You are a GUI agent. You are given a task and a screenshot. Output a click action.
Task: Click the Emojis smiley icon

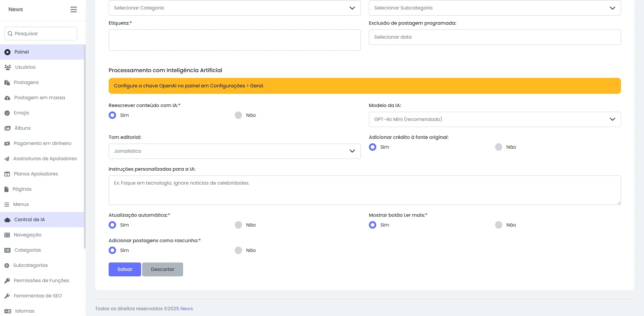(7, 113)
